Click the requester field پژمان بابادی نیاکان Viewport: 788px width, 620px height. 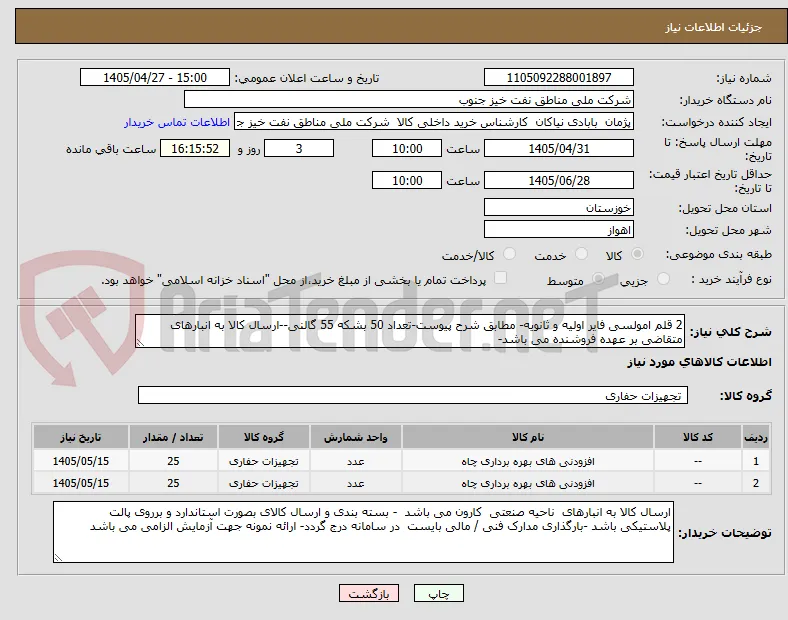(x=434, y=122)
